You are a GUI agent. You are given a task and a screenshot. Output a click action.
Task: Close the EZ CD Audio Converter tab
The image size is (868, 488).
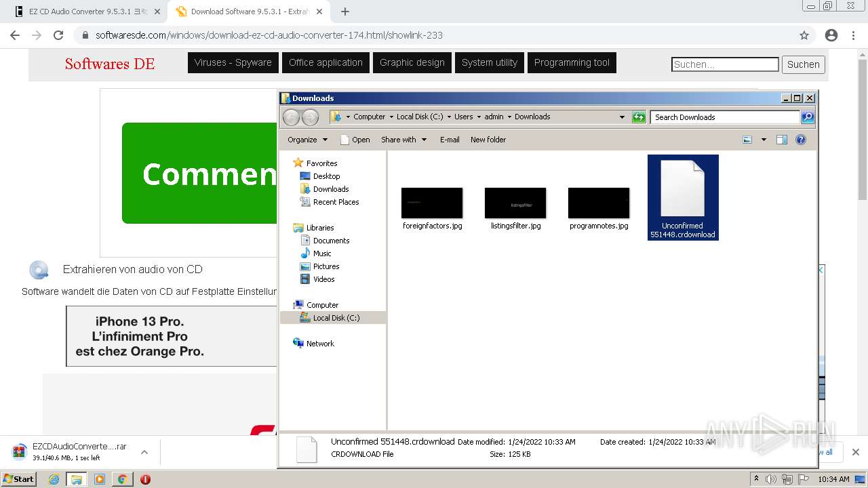click(x=157, y=12)
